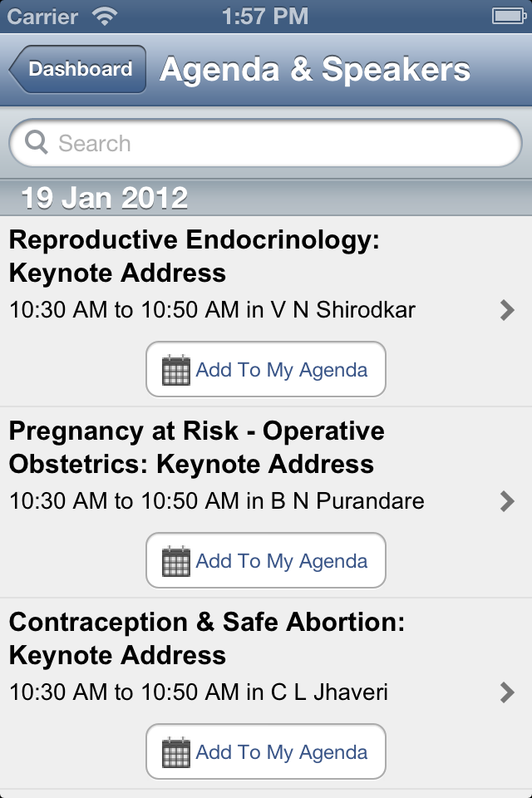This screenshot has width=532, height=798.
Task: Add Pregnancy at Risk keynote to My Agenda
Action: pyautogui.click(x=266, y=561)
